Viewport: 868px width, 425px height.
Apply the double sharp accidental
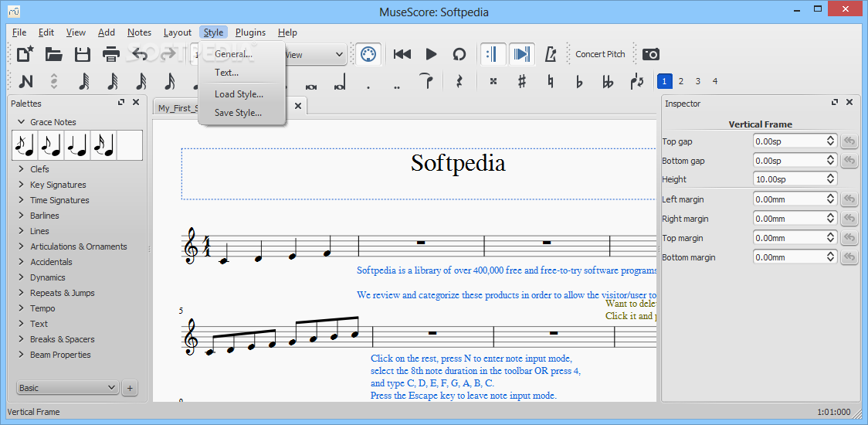(x=493, y=81)
